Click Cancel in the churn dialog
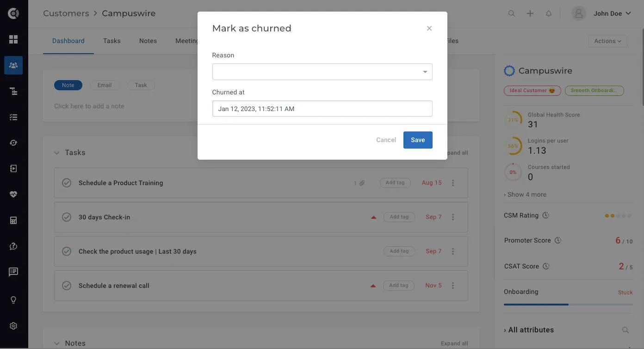 point(386,140)
